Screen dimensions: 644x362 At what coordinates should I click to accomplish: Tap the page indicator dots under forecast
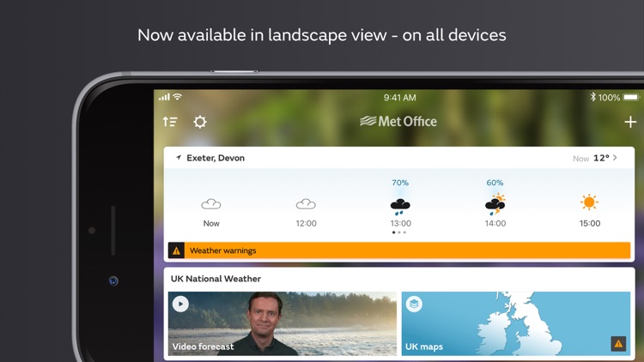tap(399, 232)
